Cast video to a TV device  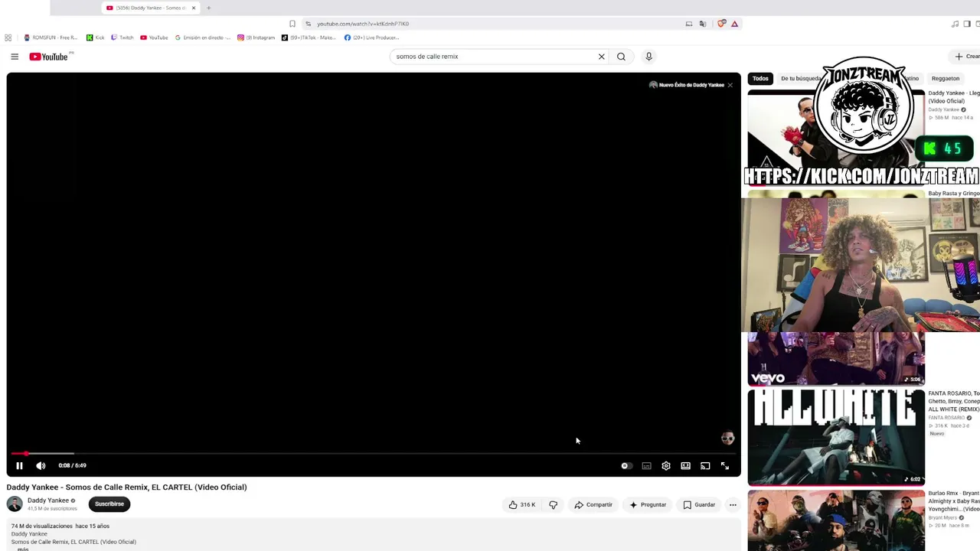pos(705,466)
